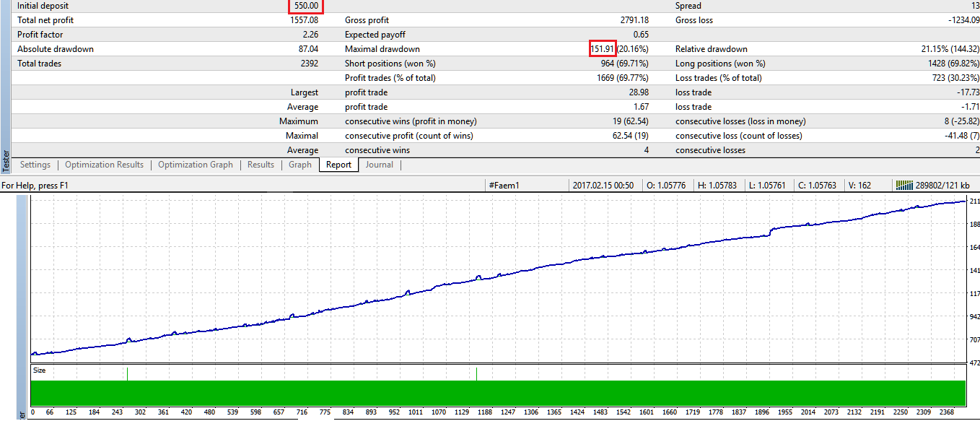Select the 'Profit factor' label

[40, 35]
